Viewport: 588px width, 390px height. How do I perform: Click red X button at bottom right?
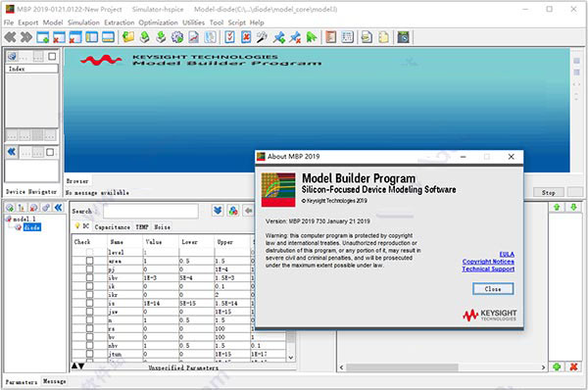(x=573, y=366)
